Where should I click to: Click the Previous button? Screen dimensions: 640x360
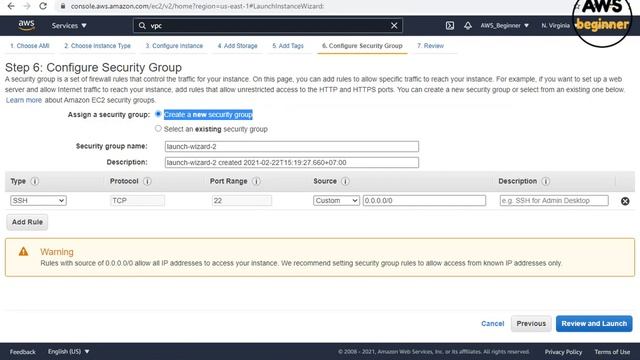pos(531,324)
